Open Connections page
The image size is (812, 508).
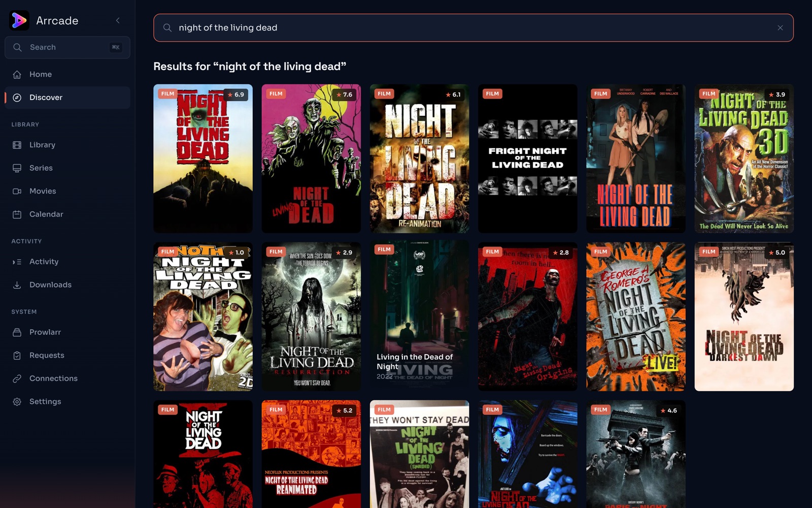(x=67, y=378)
